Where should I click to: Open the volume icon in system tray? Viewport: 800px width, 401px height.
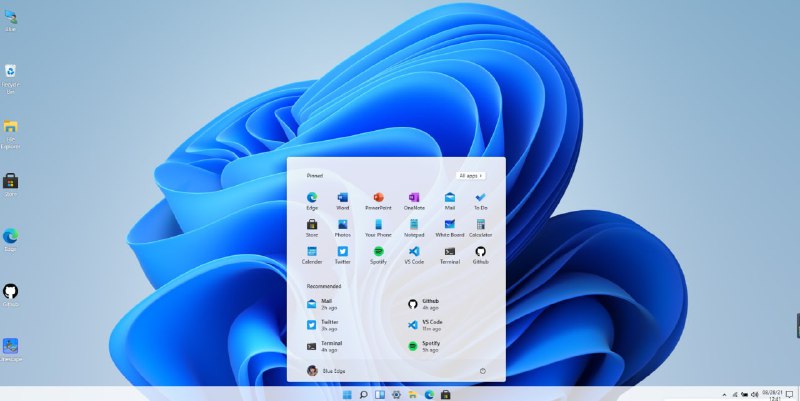click(x=755, y=395)
